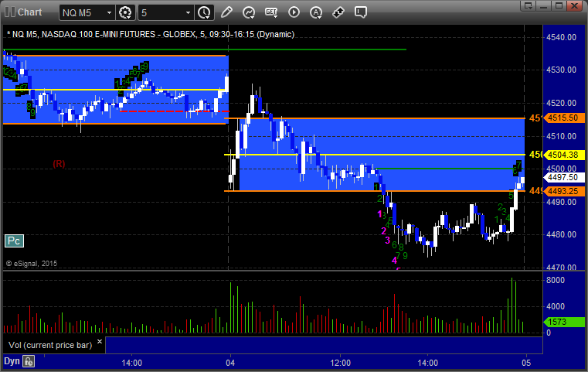Click the 4493.25 orange price marker
Screen dimensions: 588x372
click(563, 191)
